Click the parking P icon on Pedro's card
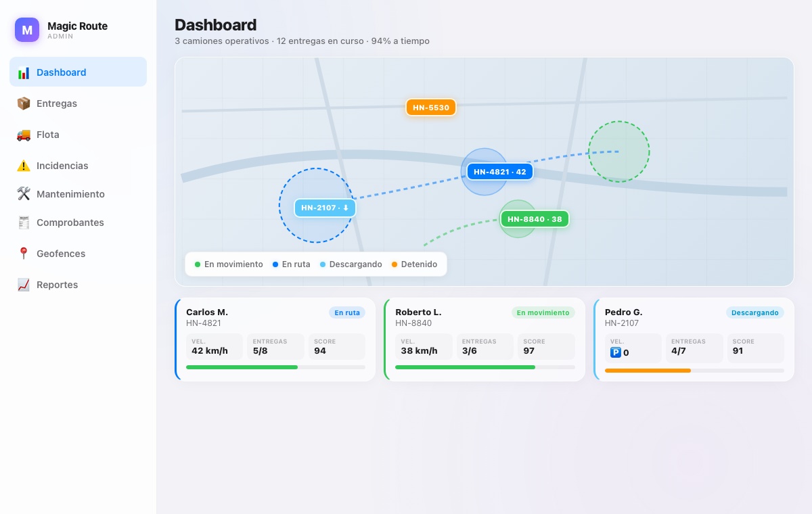The height and width of the screenshot is (514, 812). (x=616, y=352)
